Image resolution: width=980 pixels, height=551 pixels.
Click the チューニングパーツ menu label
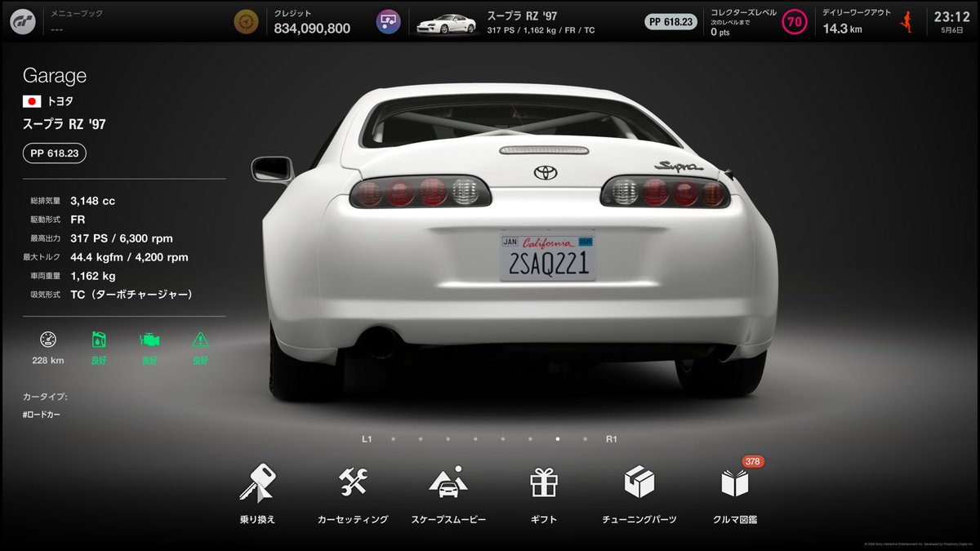coord(639,519)
